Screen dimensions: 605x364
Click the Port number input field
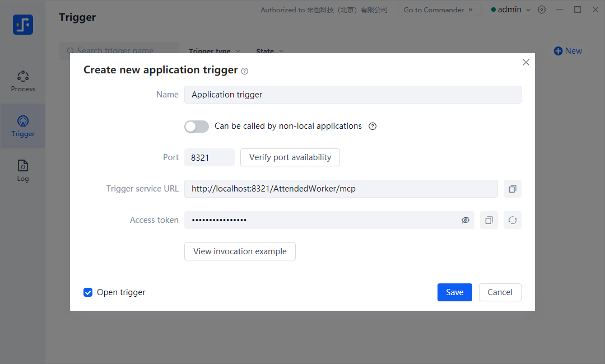click(x=209, y=157)
